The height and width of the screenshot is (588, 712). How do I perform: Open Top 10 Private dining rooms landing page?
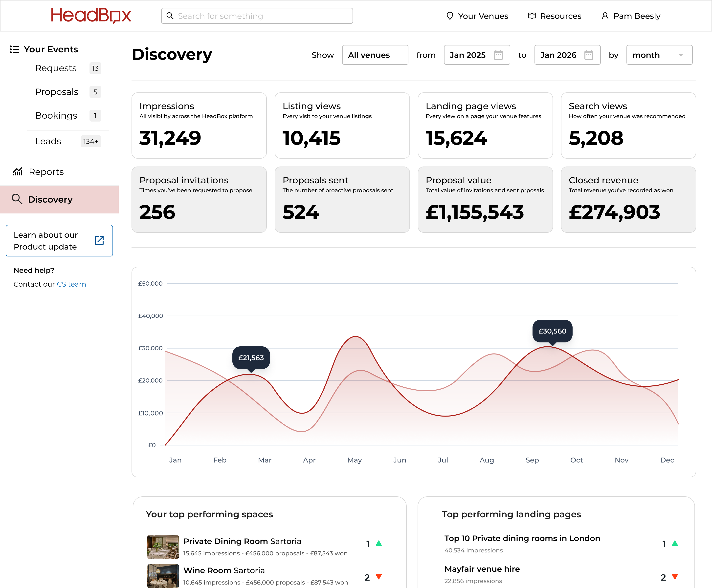[x=522, y=538]
